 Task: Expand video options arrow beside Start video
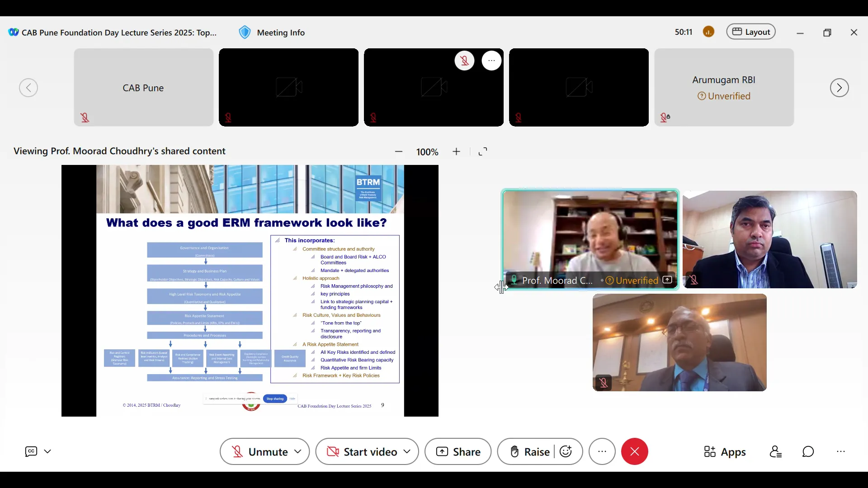(407, 452)
